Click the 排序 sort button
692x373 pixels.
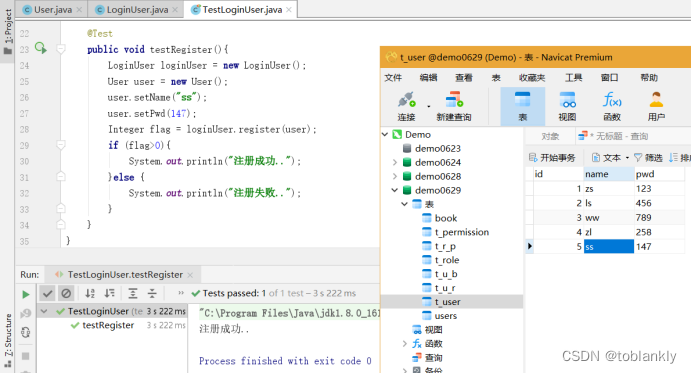[680, 158]
